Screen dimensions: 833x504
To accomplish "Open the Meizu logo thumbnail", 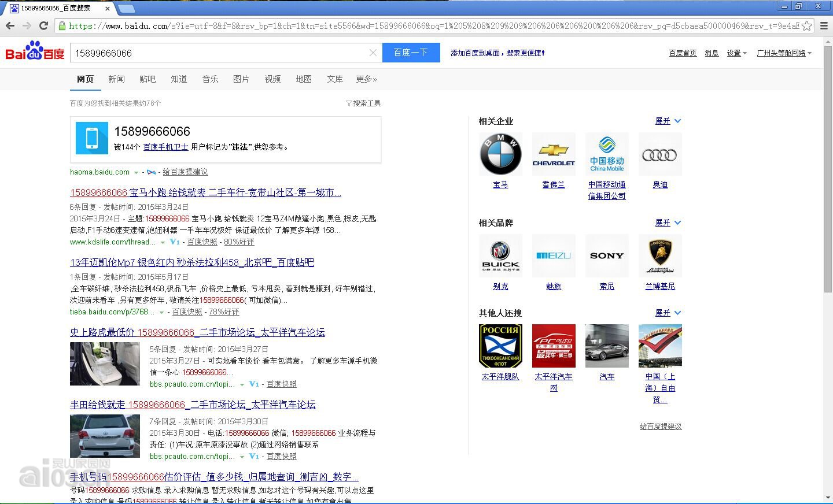I will 554,256.
